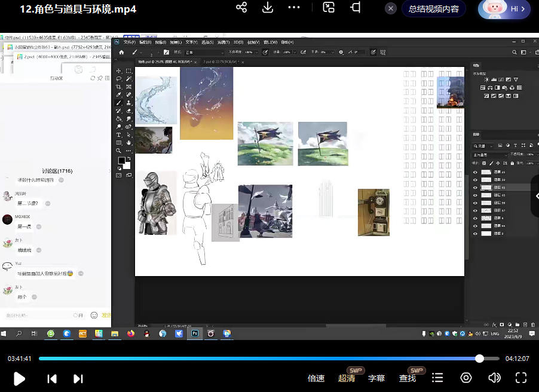Image resolution: width=539 pixels, height=392 pixels.
Task: Open the playlist icon in the player bar
Action: [x=437, y=378]
